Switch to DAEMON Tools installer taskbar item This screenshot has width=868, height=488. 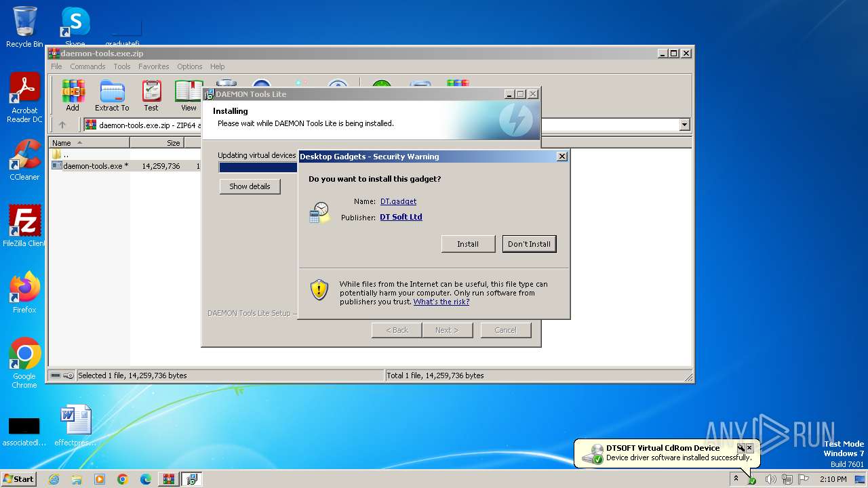pos(192,479)
